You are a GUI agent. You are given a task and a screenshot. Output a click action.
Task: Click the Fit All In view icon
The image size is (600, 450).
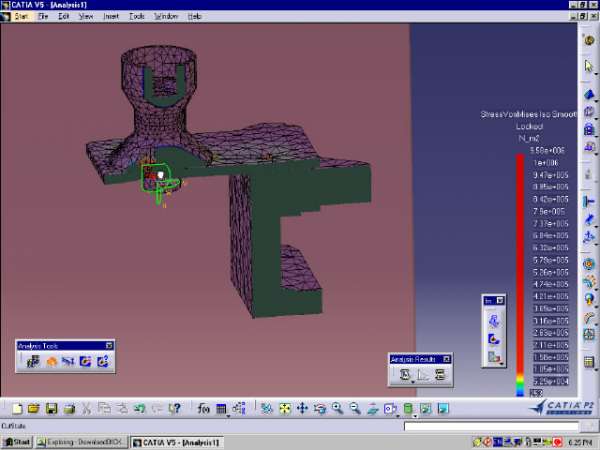(285, 409)
